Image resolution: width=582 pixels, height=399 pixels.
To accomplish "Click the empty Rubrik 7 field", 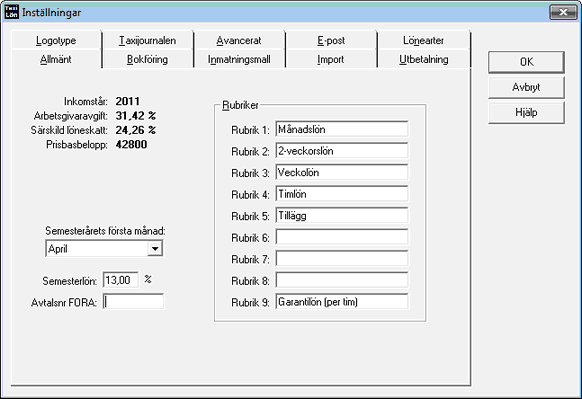I will (342, 259).
